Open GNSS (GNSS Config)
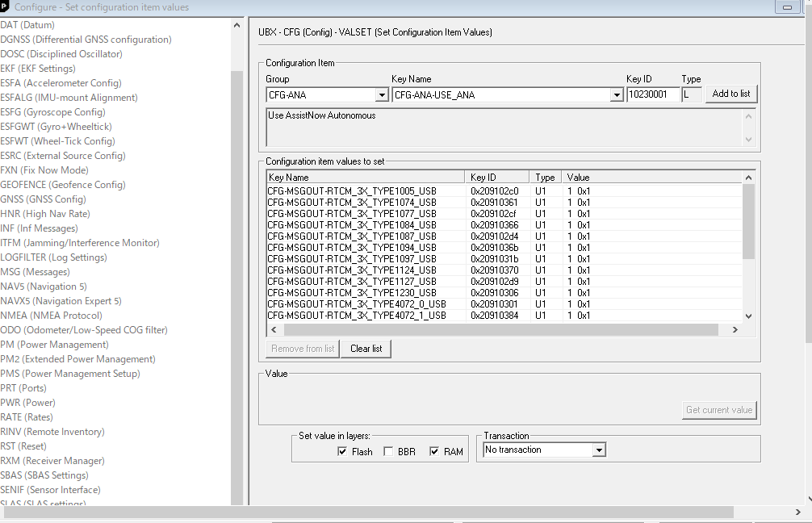 tap(43, 199)
